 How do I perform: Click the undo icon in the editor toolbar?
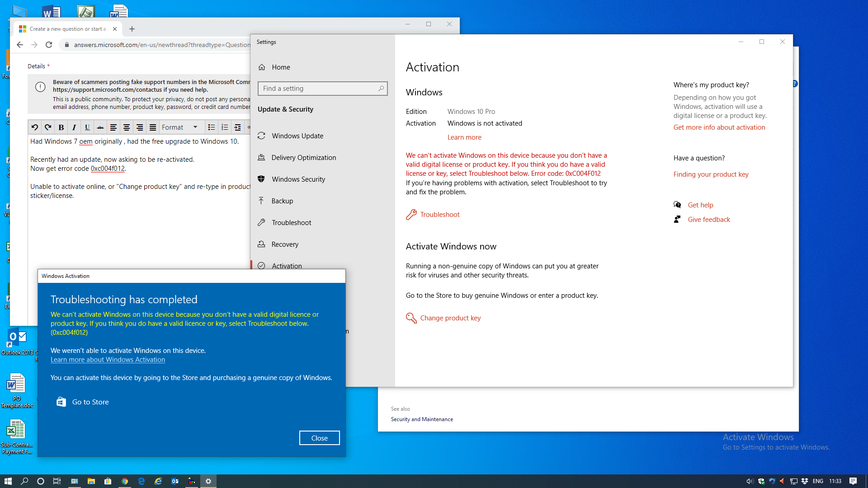[35, 127]
